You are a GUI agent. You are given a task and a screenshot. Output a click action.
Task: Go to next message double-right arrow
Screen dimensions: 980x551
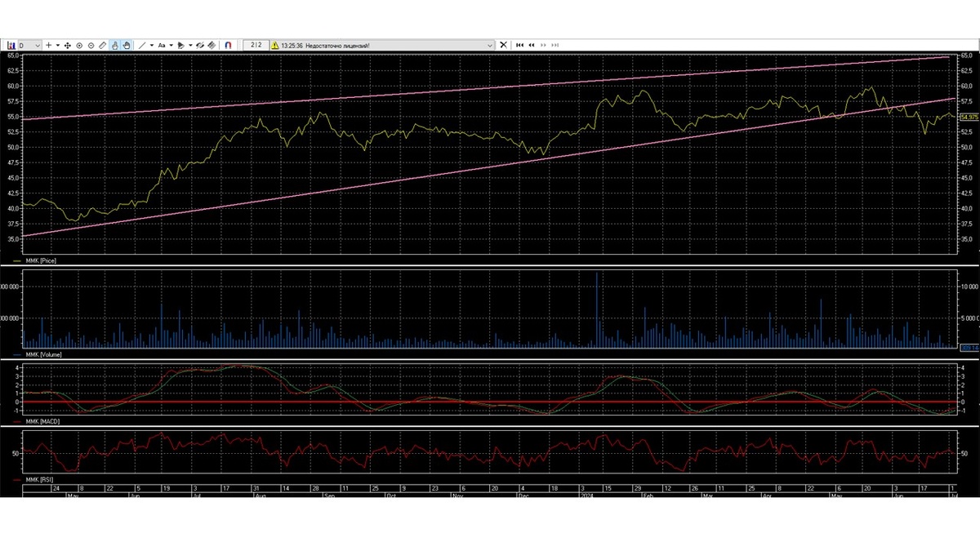[543, 46]
